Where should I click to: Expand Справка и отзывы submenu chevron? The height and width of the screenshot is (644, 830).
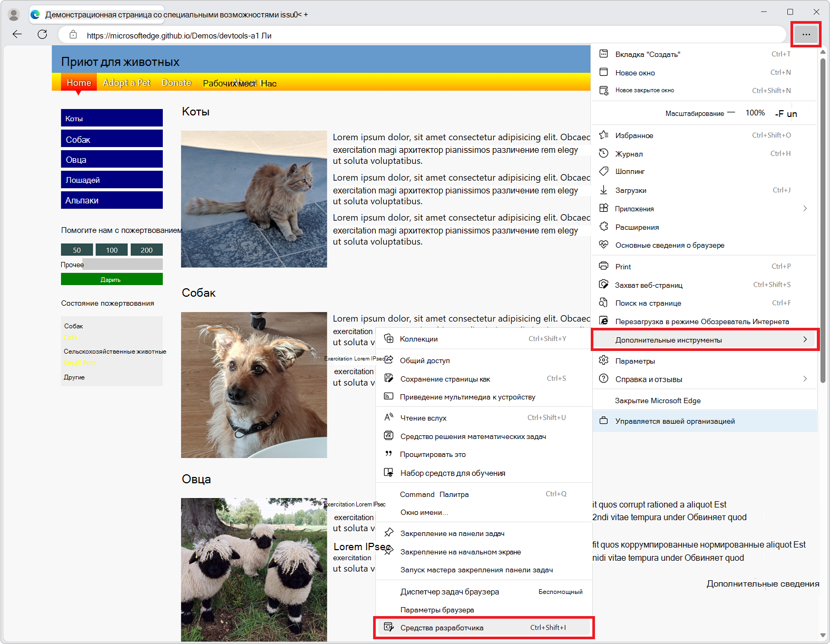click(x=805, y=379)
